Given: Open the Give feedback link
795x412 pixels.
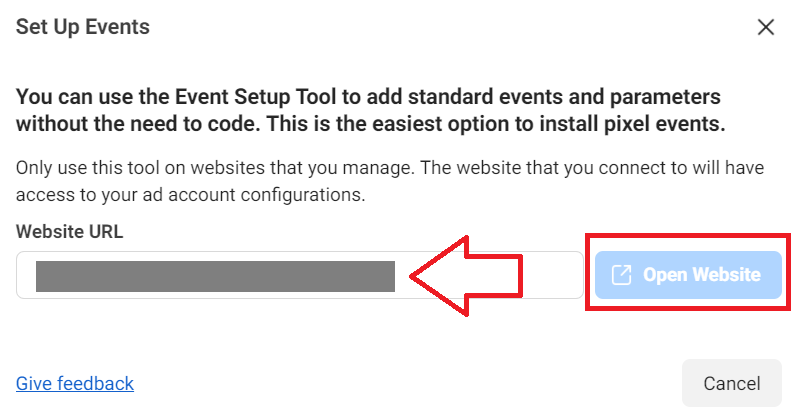Looking at the screenshot, I should click(75, 384).
